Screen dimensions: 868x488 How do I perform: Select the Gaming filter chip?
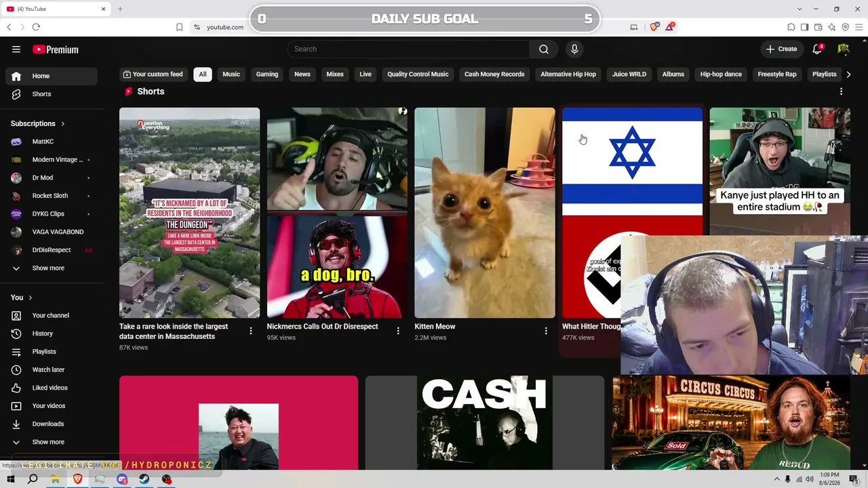[267, 74]
